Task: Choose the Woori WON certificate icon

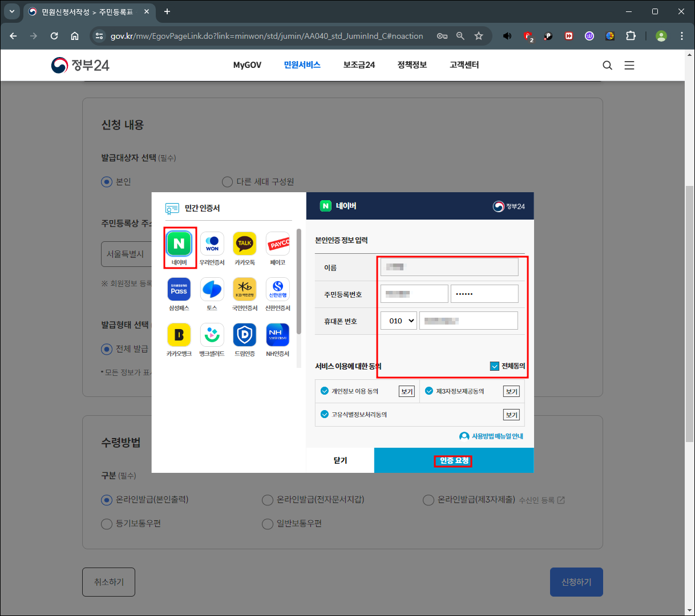Action: coord(212,244)
